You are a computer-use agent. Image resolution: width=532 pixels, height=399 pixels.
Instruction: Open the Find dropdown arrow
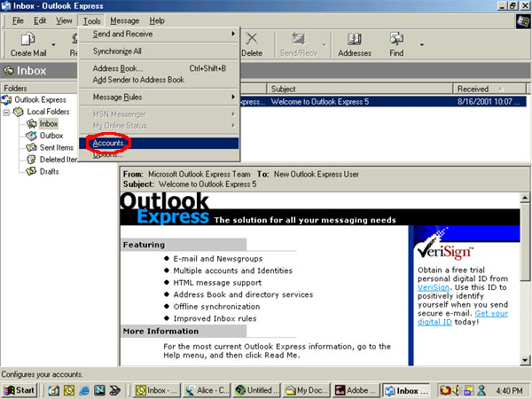(422, 44)
